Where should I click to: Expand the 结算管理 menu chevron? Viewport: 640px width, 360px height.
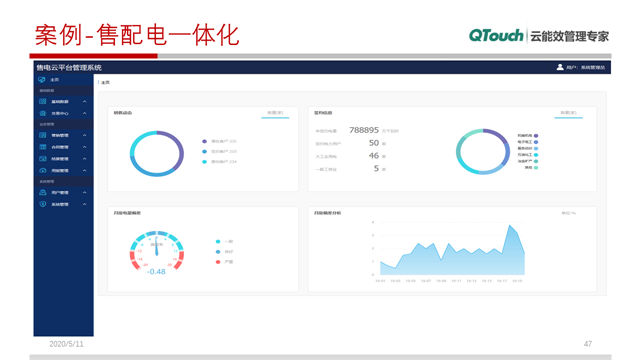click(x=84, y=159)
